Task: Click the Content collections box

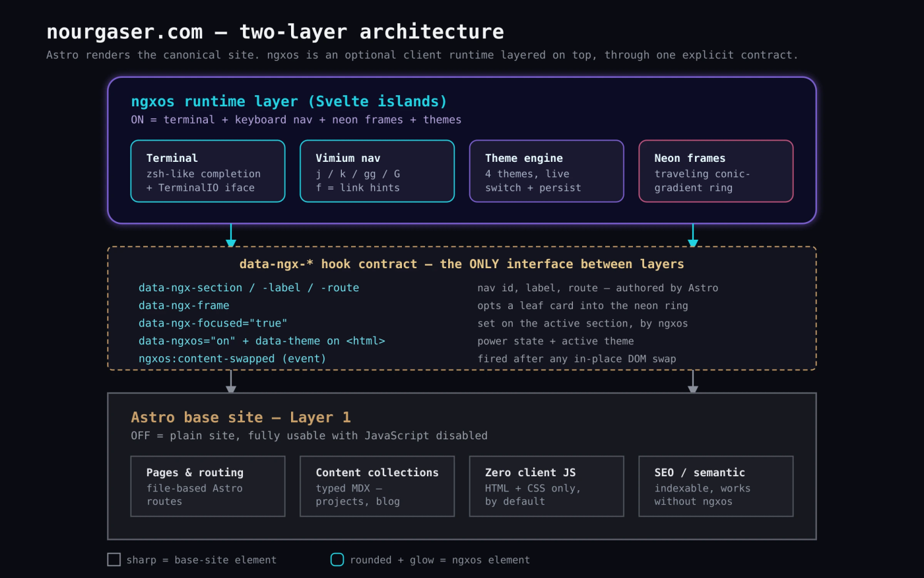Action: coord(377,486)
